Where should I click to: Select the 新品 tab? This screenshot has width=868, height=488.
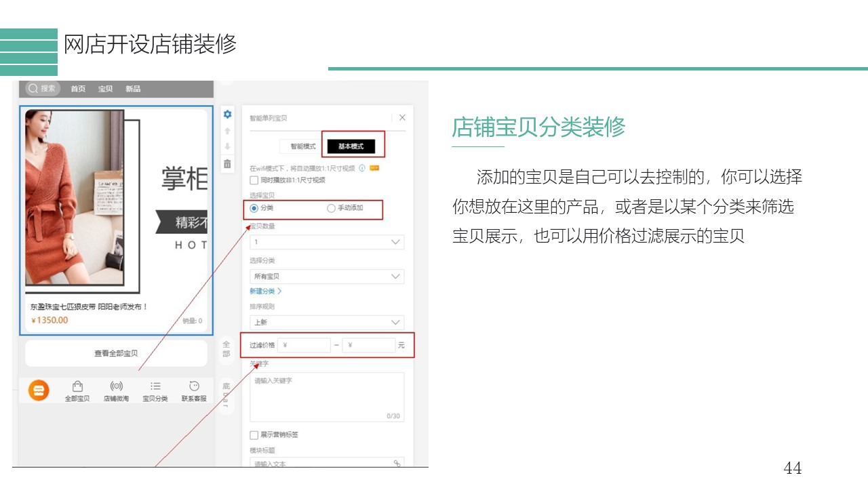[133, 89]
